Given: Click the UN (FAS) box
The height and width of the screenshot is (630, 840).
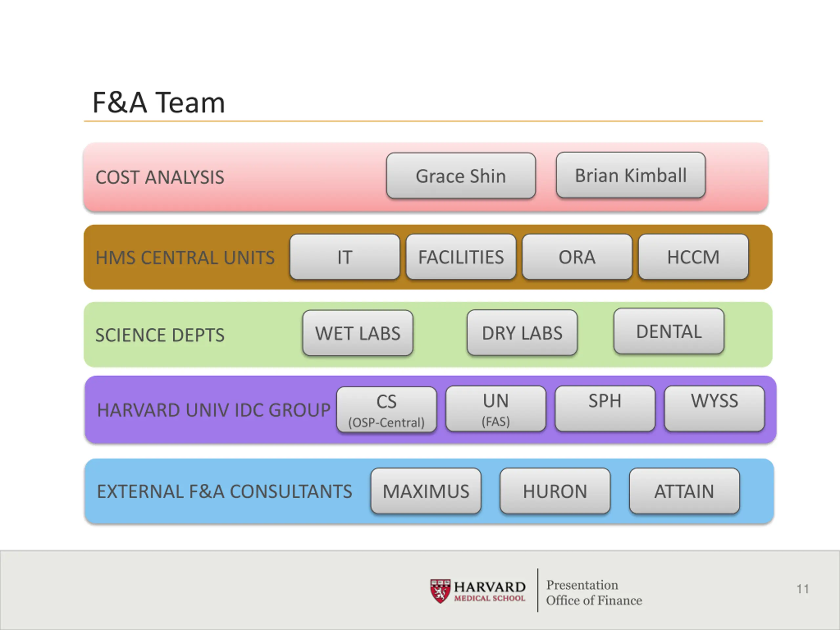Looking at the screenshot, I should pos(496,409).
